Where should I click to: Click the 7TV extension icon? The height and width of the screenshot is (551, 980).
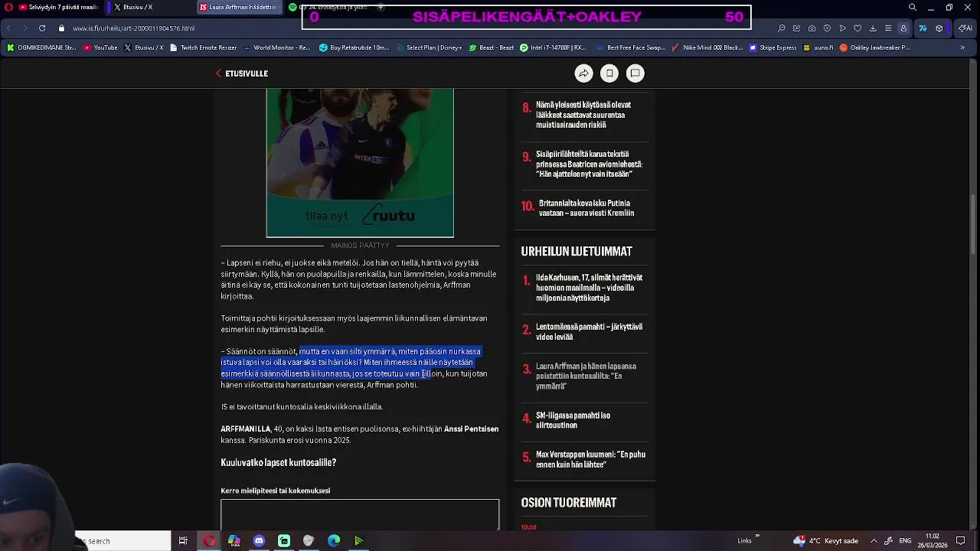923,28
